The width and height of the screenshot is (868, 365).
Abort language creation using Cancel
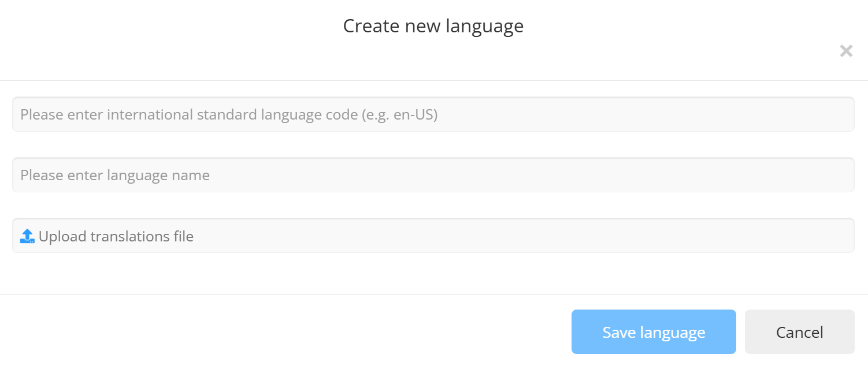799,332
